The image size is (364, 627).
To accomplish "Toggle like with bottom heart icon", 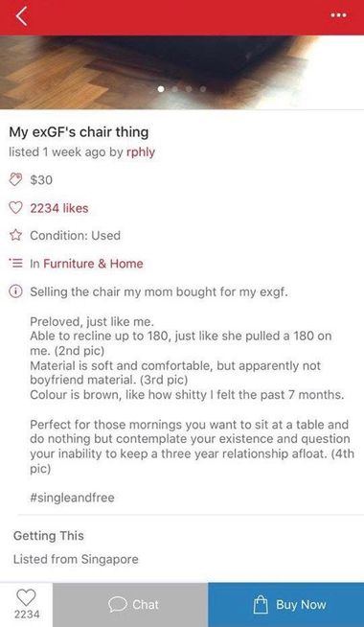I will click(27, 598).
